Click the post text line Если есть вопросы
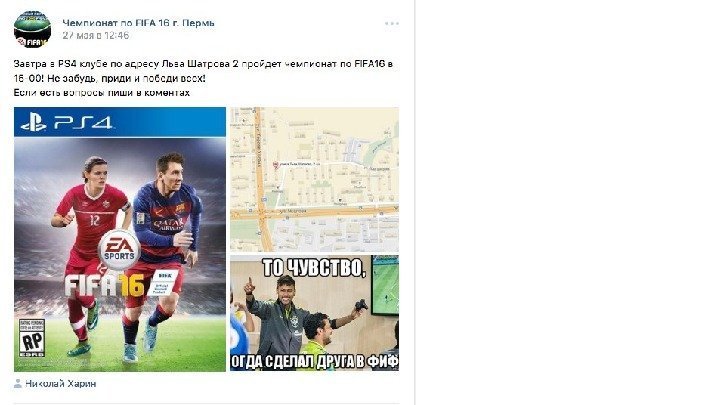 (x=101, y=93)
